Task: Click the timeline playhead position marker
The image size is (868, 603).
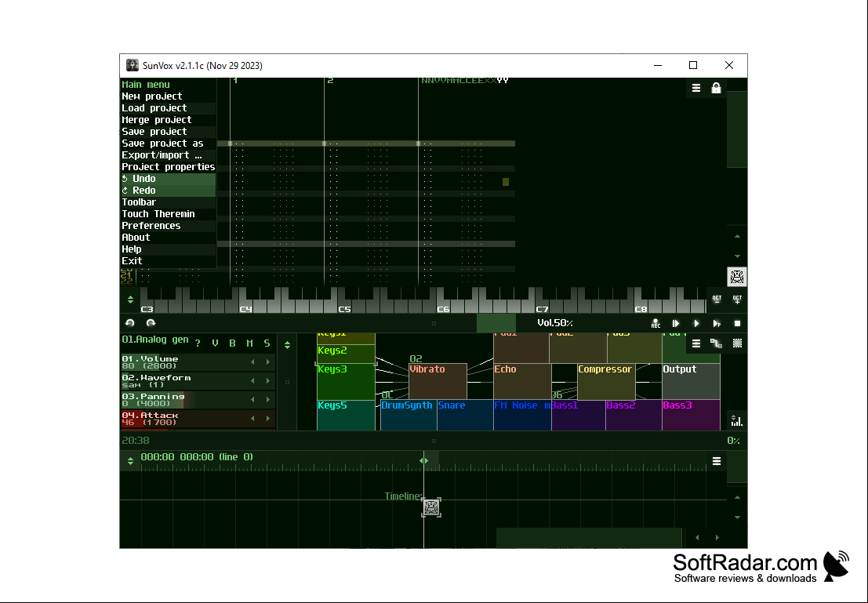Action: (x=423, y=461)
